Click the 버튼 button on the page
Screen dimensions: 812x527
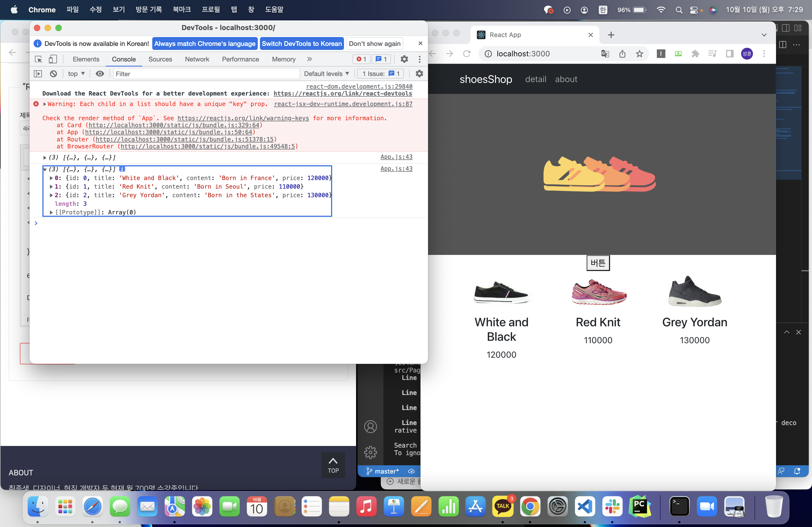(598, 263)
